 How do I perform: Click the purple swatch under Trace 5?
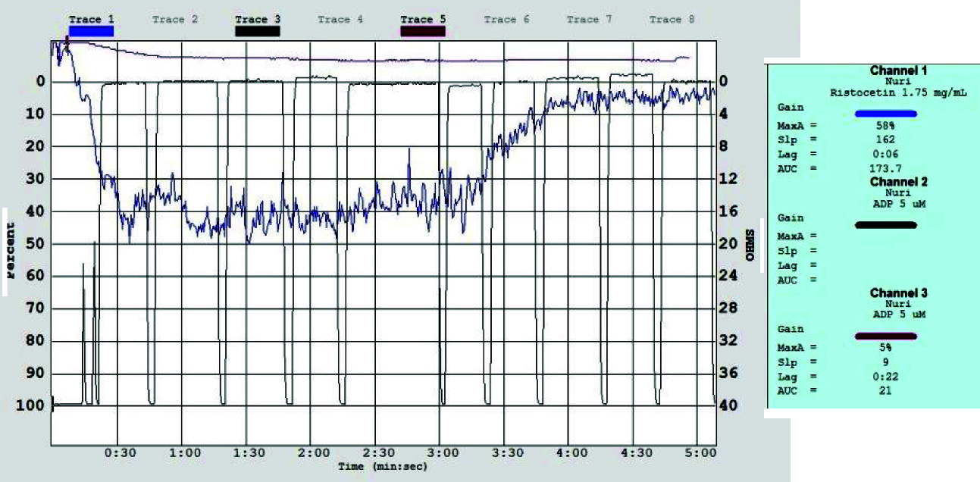pos(423,31)
